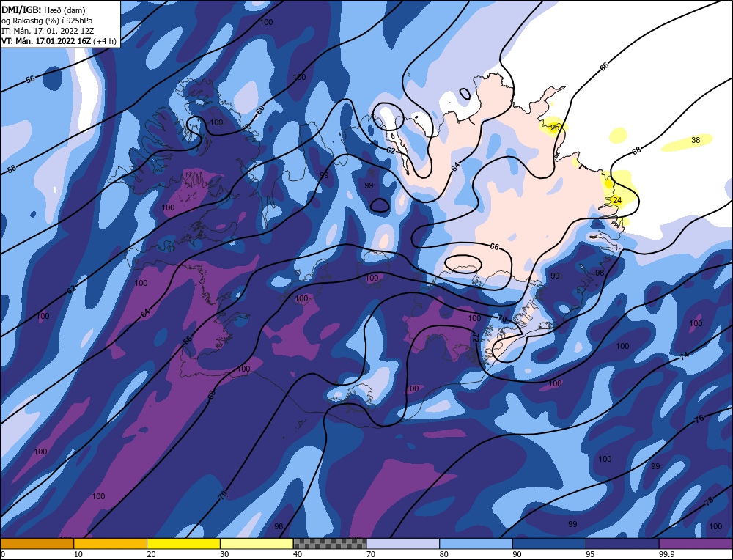Click the contour label 74
This screenshot has height=560, width=733.
pyautogui.click(x=684, y=355)
